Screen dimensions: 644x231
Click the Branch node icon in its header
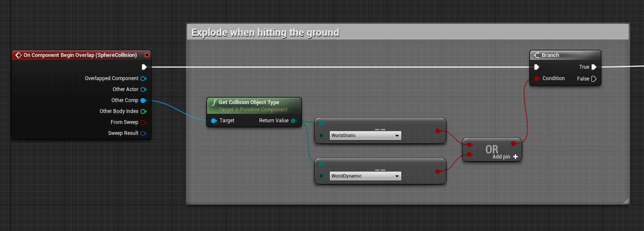pyautogui.click(x=536, y=55)
